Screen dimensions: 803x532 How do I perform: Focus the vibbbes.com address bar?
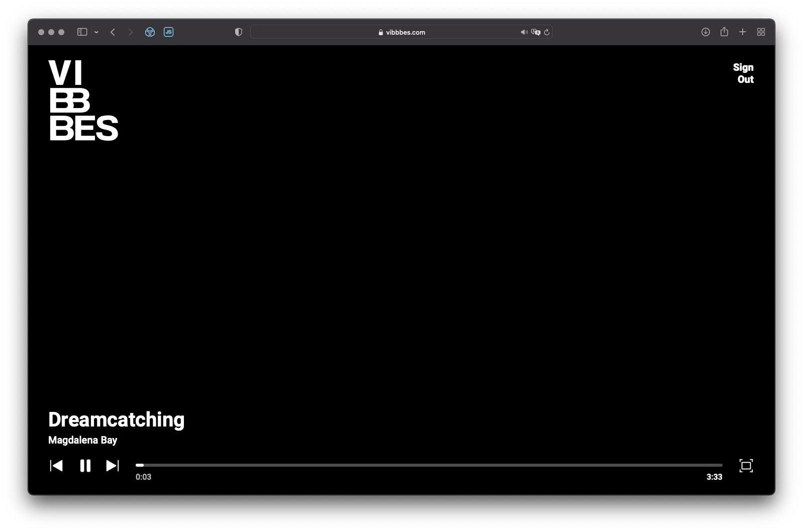tap(401, 32)
